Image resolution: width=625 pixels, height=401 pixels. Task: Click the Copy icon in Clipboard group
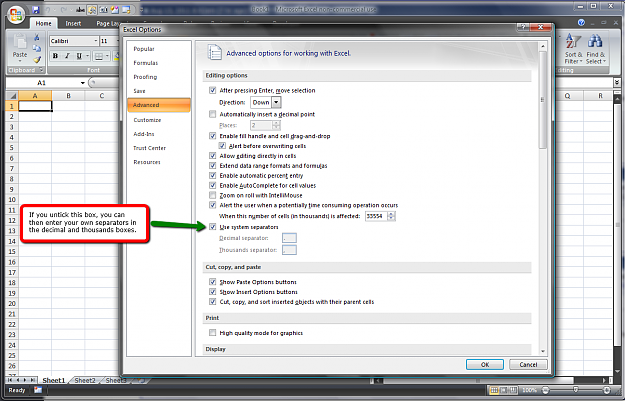point(37,49)
